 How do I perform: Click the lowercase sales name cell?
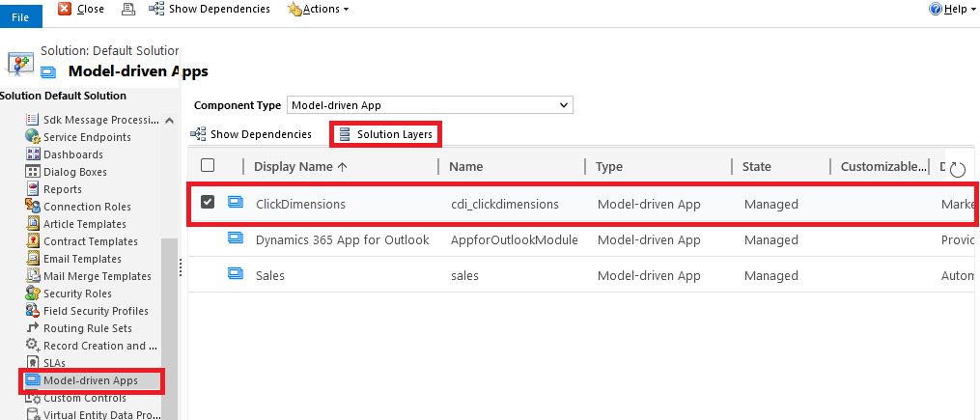464,275
